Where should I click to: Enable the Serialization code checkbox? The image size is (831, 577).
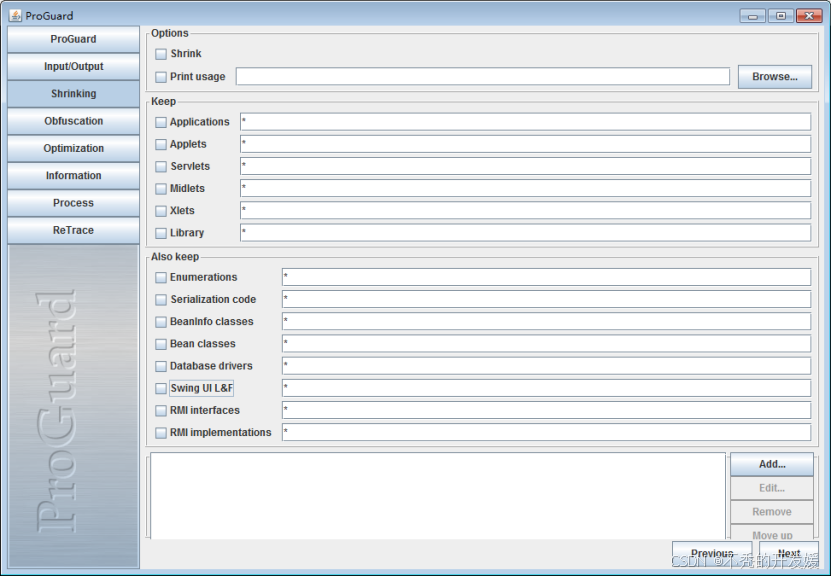click(161, 300)
